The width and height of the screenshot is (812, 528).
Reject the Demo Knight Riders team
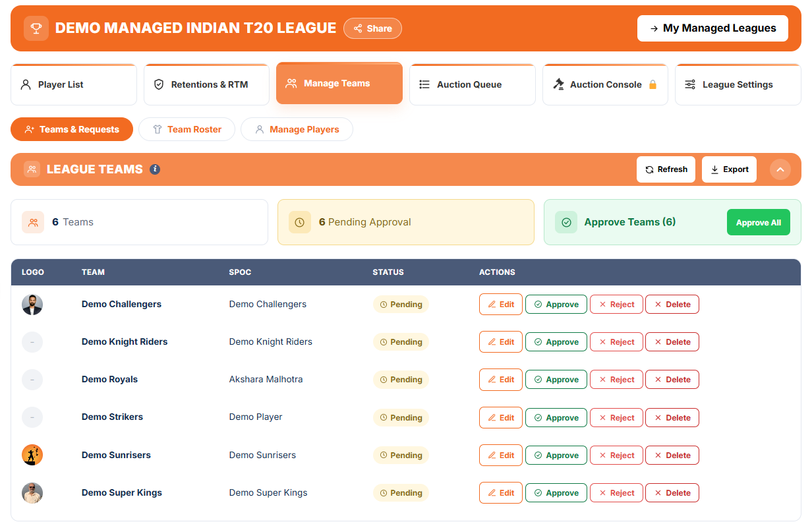(x=616, y=342)
